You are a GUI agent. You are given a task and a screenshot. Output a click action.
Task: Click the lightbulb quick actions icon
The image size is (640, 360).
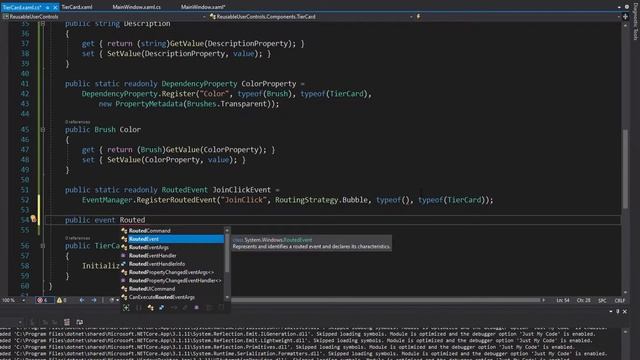pos(33,220)
